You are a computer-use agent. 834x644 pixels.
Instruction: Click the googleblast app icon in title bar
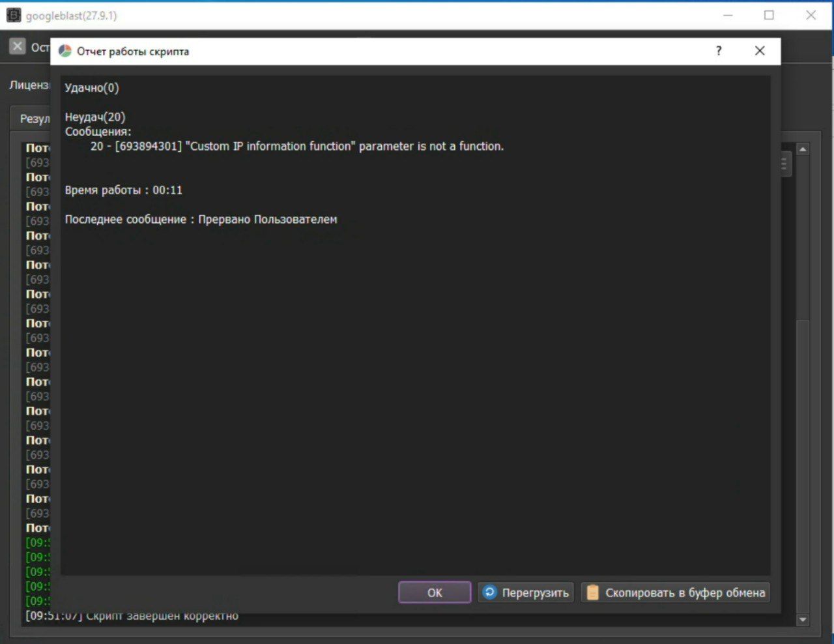(14, 15)
